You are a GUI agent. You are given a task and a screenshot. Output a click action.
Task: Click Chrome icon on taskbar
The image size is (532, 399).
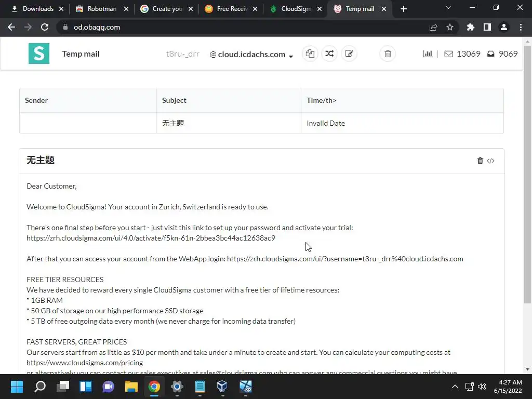pyautogui.click(x=154, y=387)
